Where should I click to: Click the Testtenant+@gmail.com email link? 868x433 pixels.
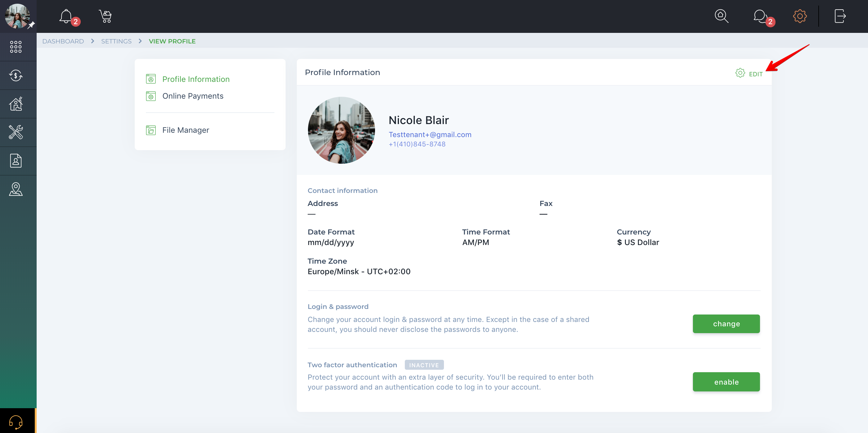pyautogui.click(x=430, y=135)
